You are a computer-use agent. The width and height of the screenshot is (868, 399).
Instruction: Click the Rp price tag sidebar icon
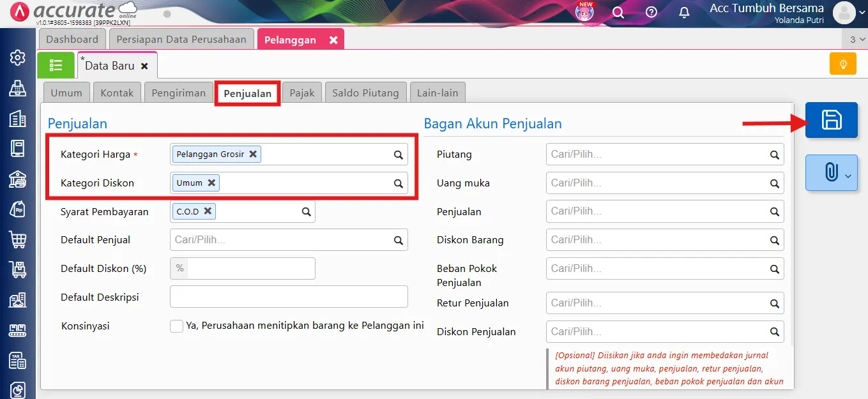pos(17,209)
